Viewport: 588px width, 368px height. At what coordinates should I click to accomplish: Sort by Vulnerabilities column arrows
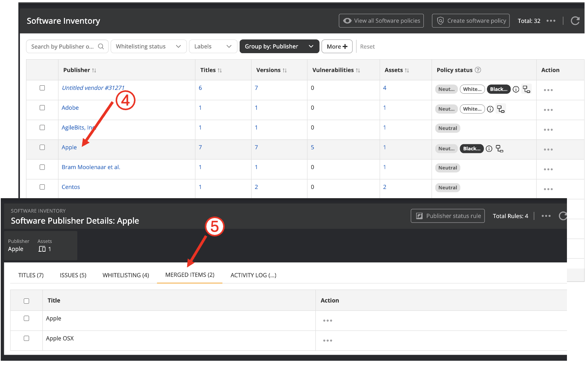point(358,70)
